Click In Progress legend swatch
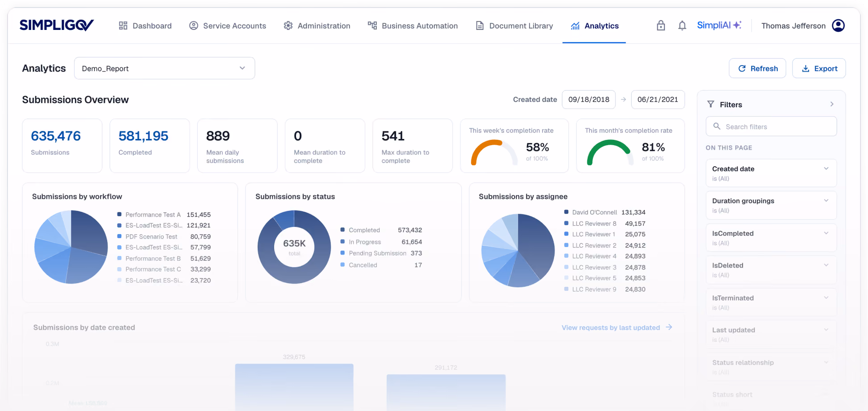Viewport: 868px width, 411px height. pos(342,242)
